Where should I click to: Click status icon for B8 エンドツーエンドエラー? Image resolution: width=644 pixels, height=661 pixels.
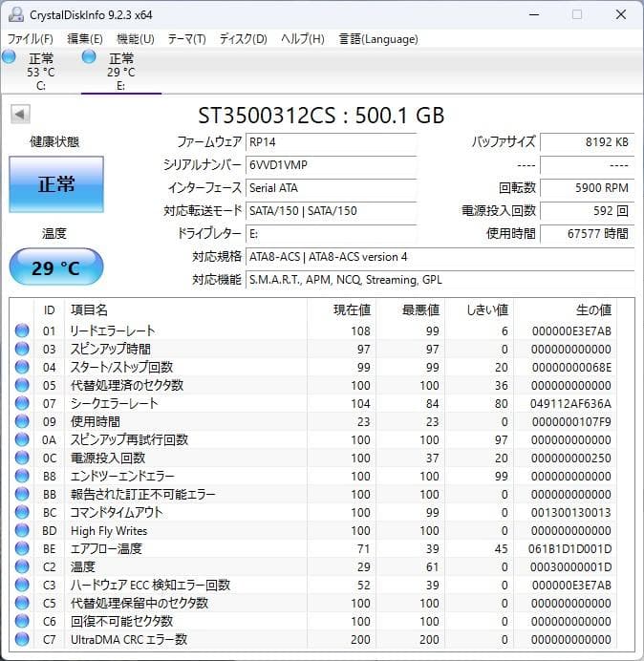click(x=22, y=476)
